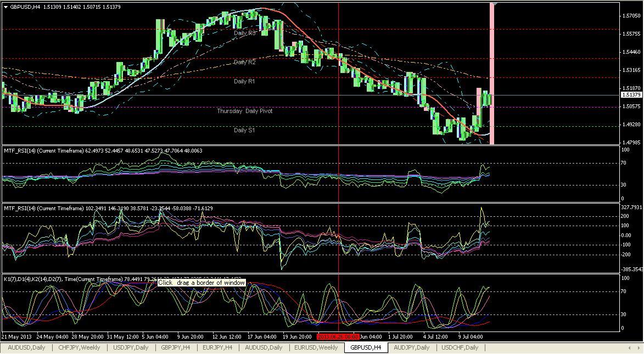Click the pink vertical bar at chart's right edge
Screen dimensions: 644x354
tap(491, 74)
